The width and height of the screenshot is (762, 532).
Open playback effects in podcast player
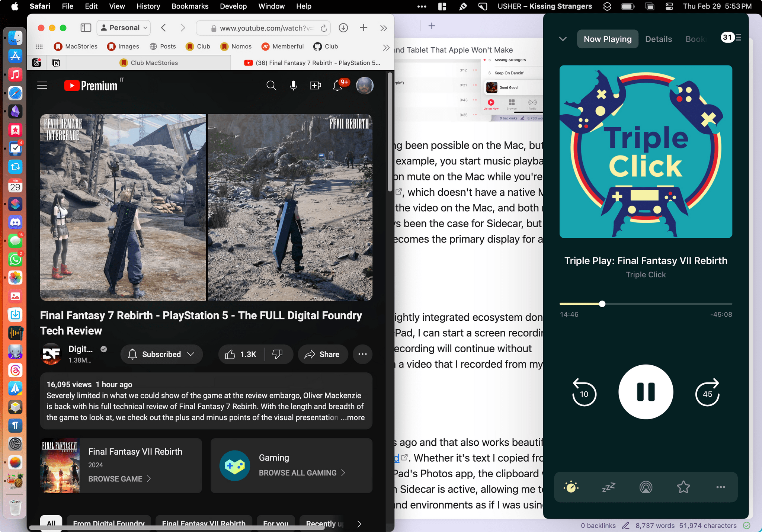pyautogui.click(x=571, y=487)
